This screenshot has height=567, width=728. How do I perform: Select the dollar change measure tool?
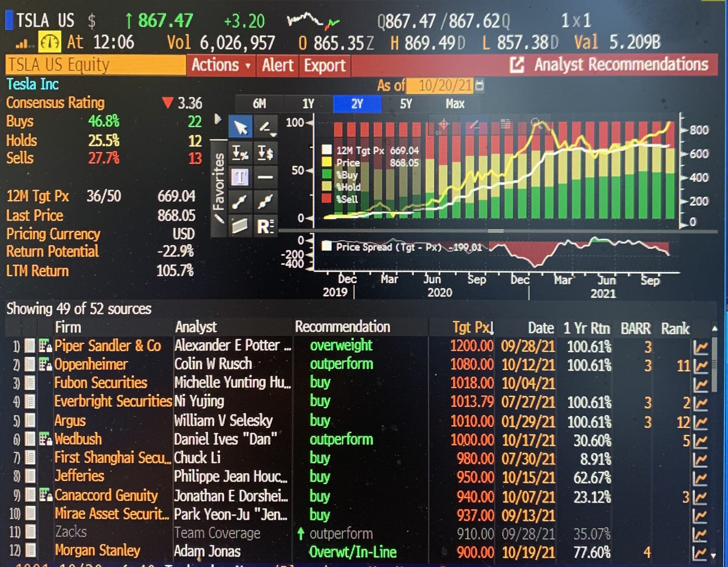pyautogui.click(x=265, y=153)
